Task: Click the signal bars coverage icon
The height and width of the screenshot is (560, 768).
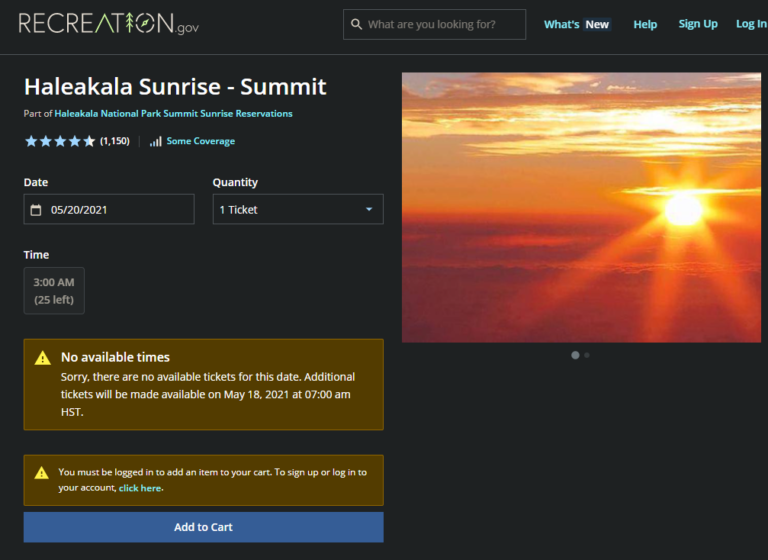Action: point(155,142)
